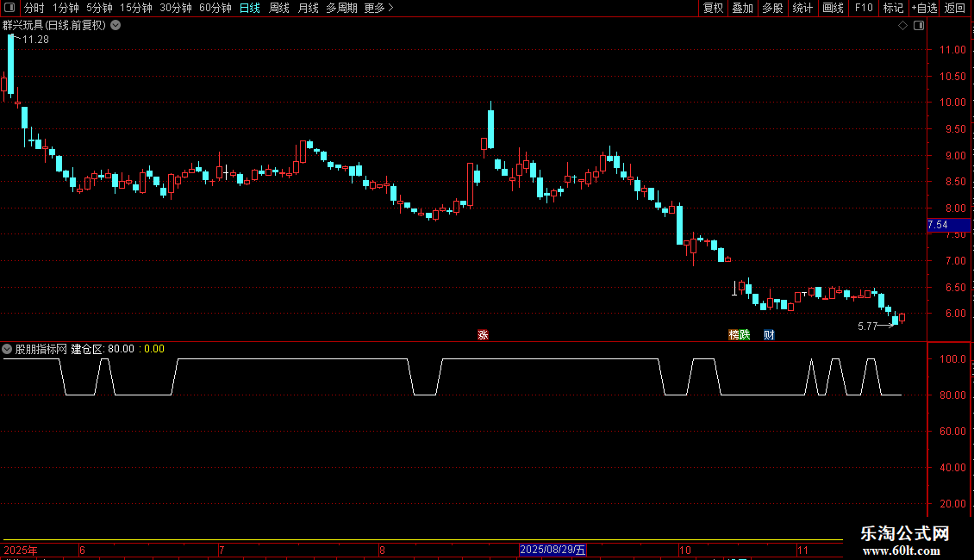Click the 财 financial event marker

tap(769, 334)
